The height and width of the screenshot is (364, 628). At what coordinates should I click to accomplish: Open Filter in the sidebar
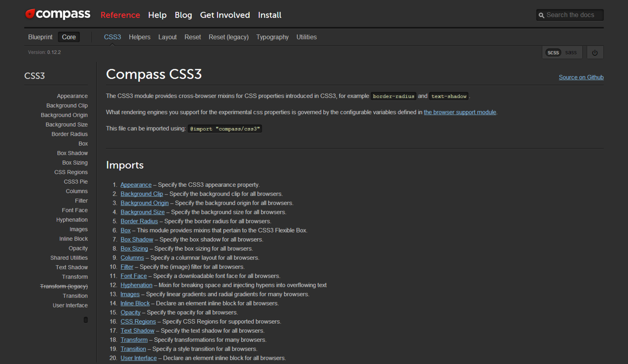tap(81, 201)
